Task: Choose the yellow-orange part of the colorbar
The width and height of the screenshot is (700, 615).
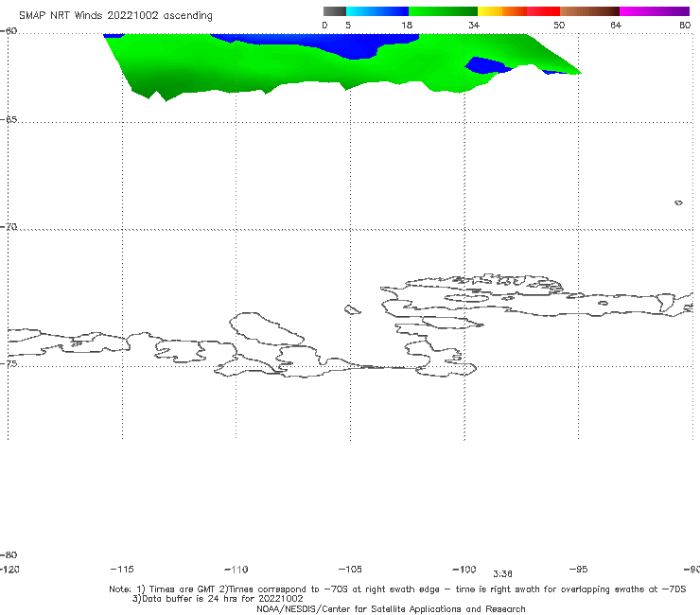Action: pos(502,11)
